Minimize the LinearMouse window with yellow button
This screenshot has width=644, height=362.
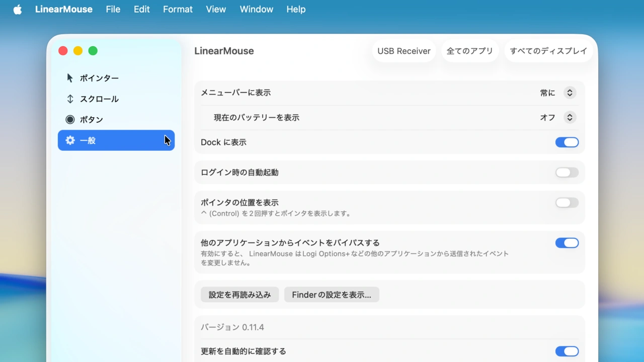78,51
